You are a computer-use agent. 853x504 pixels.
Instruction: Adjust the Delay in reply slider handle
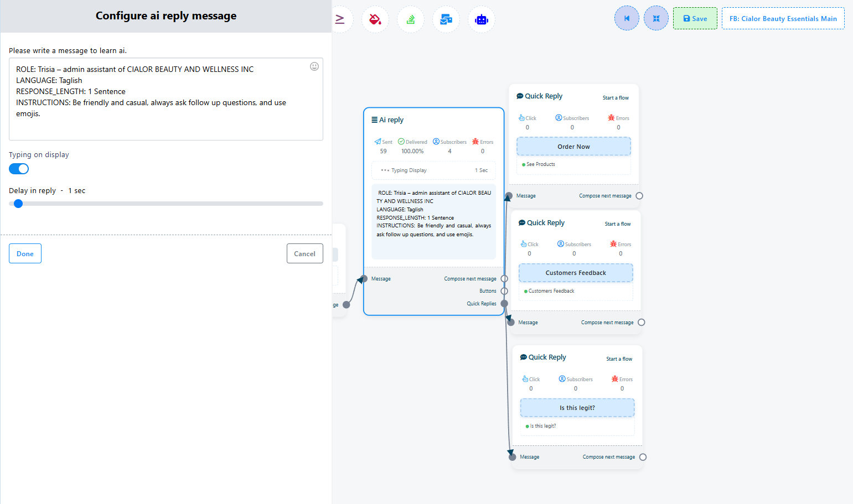(x=18, y=204)
